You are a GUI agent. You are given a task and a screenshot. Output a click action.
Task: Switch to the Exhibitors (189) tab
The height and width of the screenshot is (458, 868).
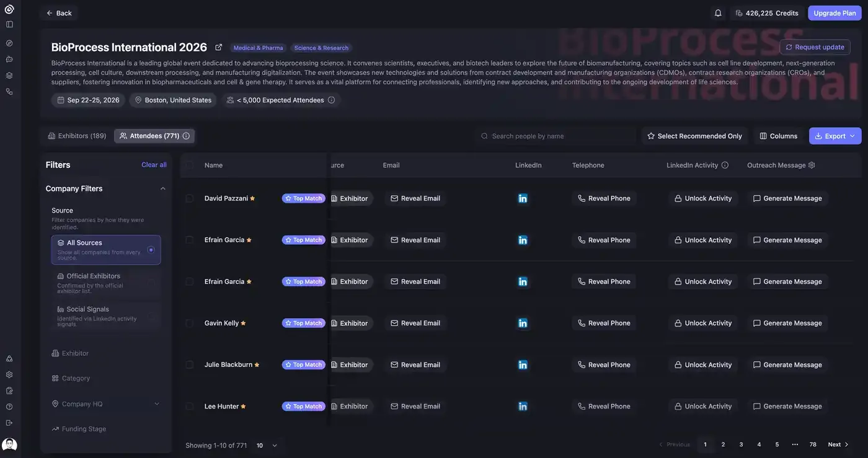(x=77, y=136)
